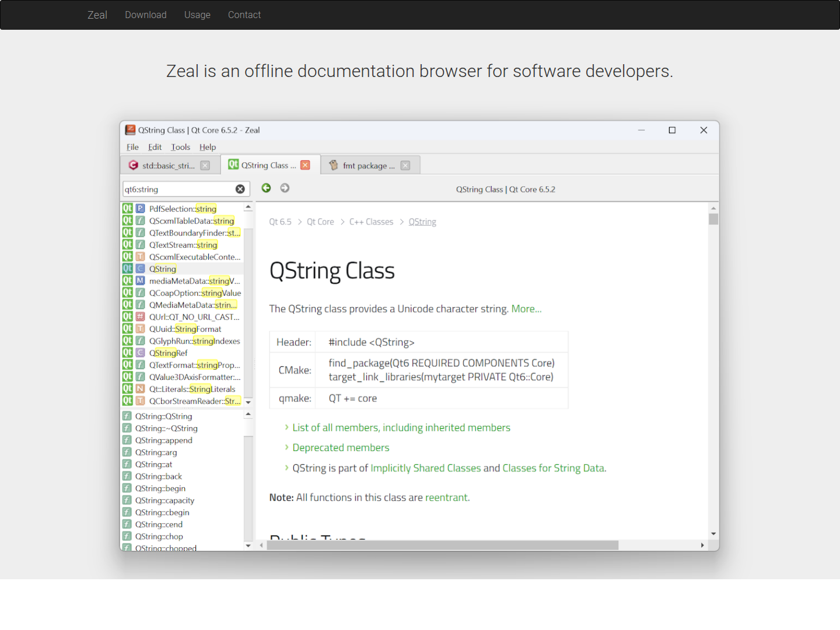
Task: Click the # macro icon beside QUrl::QT_NO_URL_CAST
Action: point(140,317)
